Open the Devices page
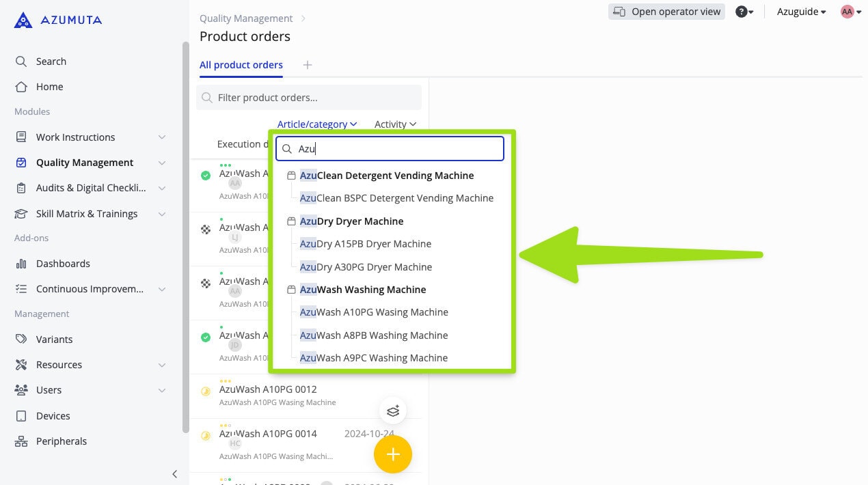 pos(53,416)
